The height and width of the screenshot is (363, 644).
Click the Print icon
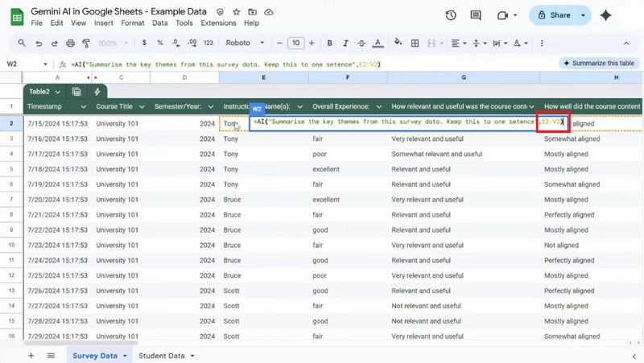tap(71, 43)
